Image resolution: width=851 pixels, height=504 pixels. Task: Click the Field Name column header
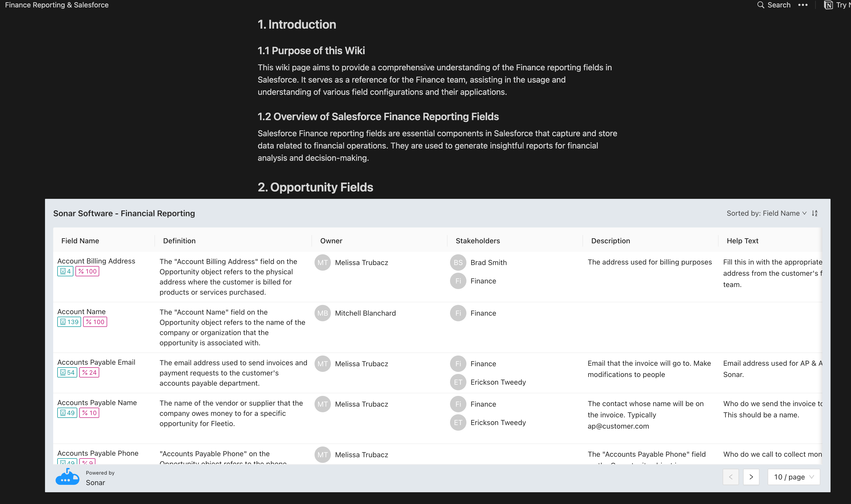(x=80, y=241)
